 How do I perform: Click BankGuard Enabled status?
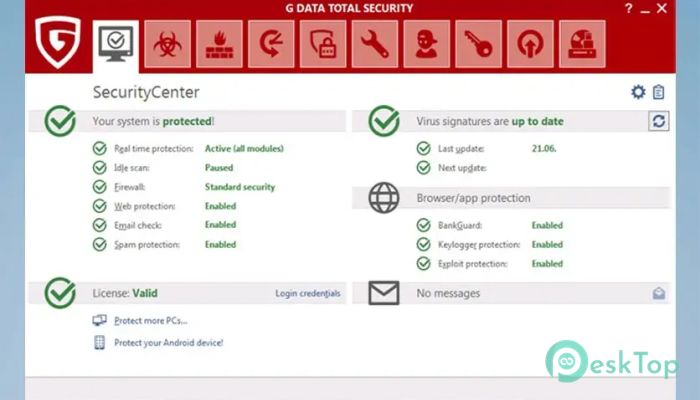(x=547, y=225)
